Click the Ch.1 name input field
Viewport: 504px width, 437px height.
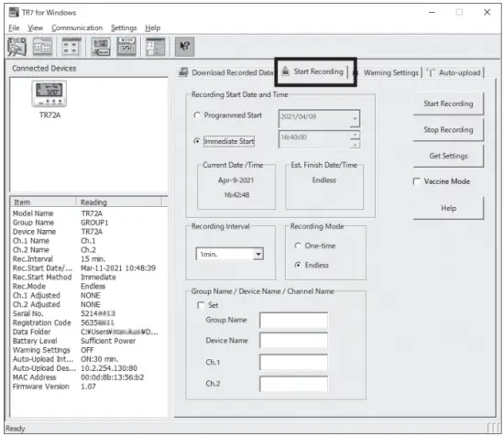[294, 362]
